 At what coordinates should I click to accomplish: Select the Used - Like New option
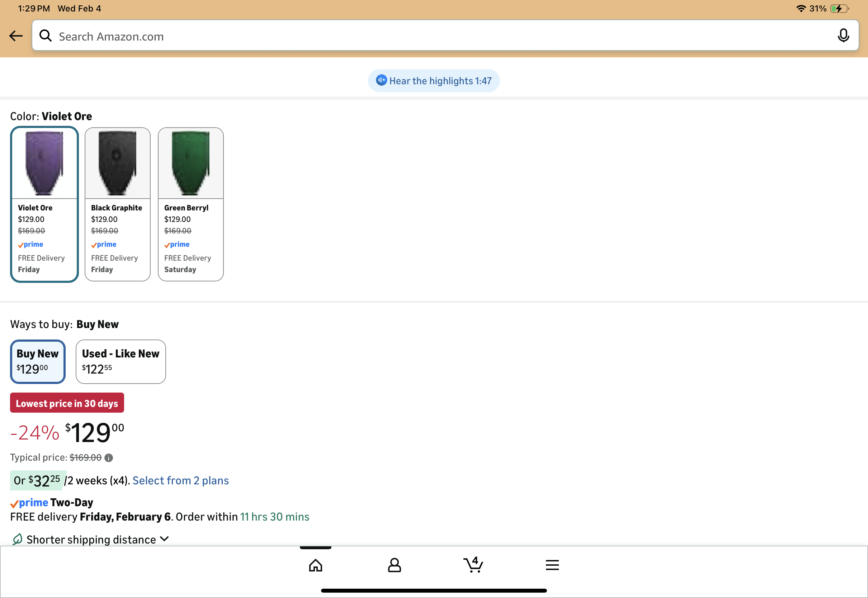pyautogui.click(x=121, y=362)
